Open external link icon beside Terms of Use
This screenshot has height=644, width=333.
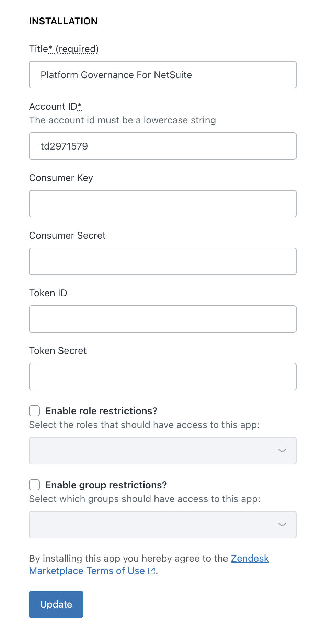click(151, 571)
